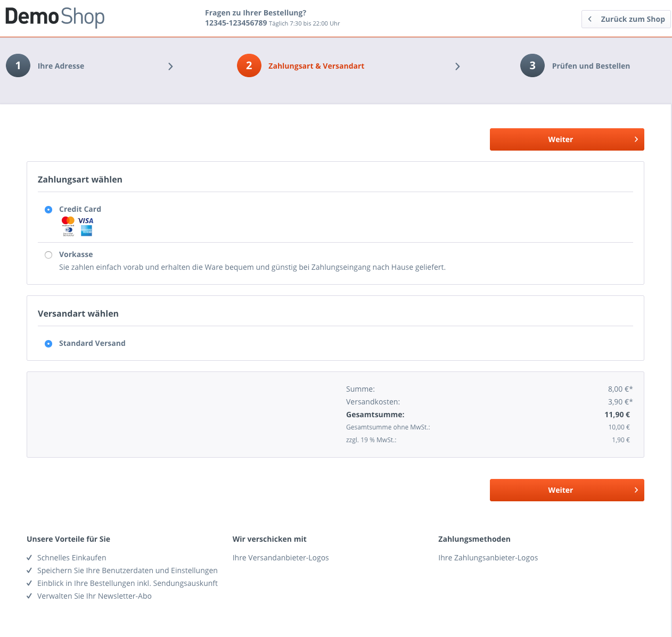The height and width of the screenshot is (637, 672).
Task: Click step 3 number circle icon
Action: [532, 65]
